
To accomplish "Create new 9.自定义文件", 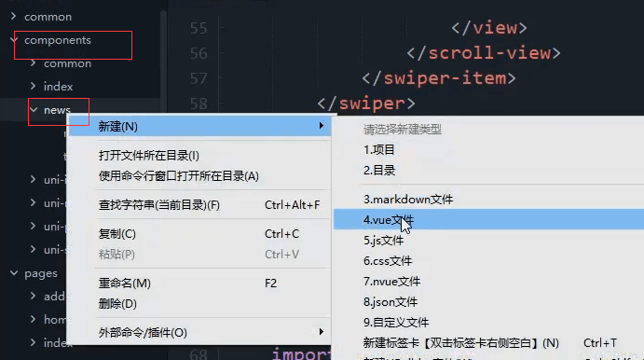I will (x=396, y=323).
